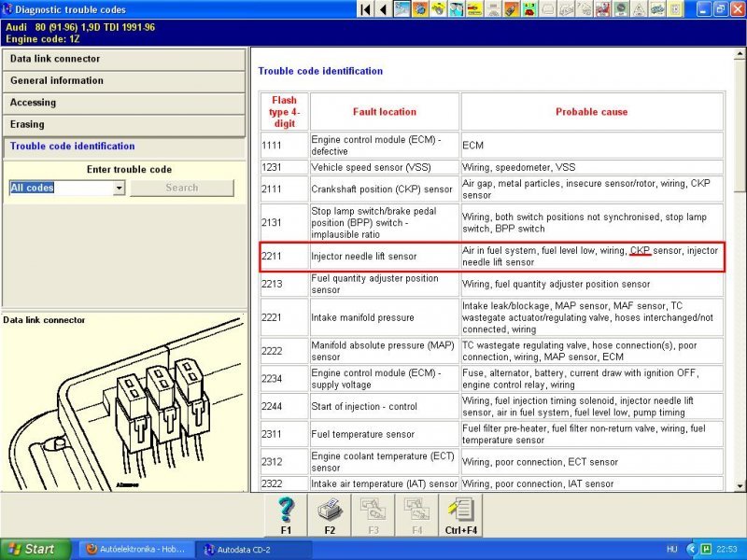Switch to the Accessing section
This screenshot has width=747, height=560.
(x=124, y=103)
